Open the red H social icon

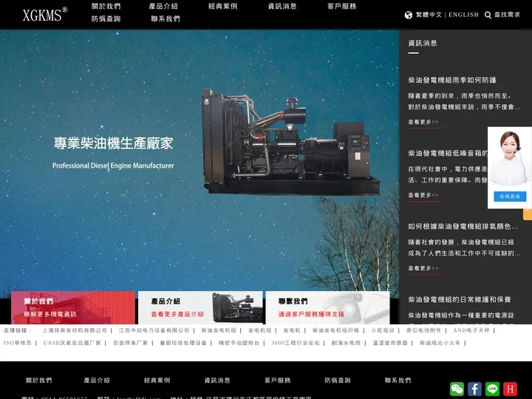(510, 389)
